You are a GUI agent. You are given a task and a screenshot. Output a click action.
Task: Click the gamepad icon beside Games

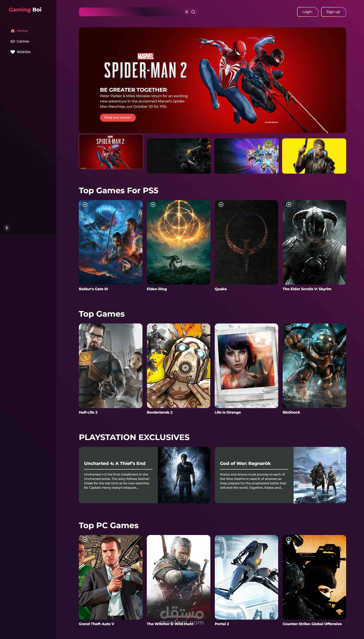(x=13, y=41)
